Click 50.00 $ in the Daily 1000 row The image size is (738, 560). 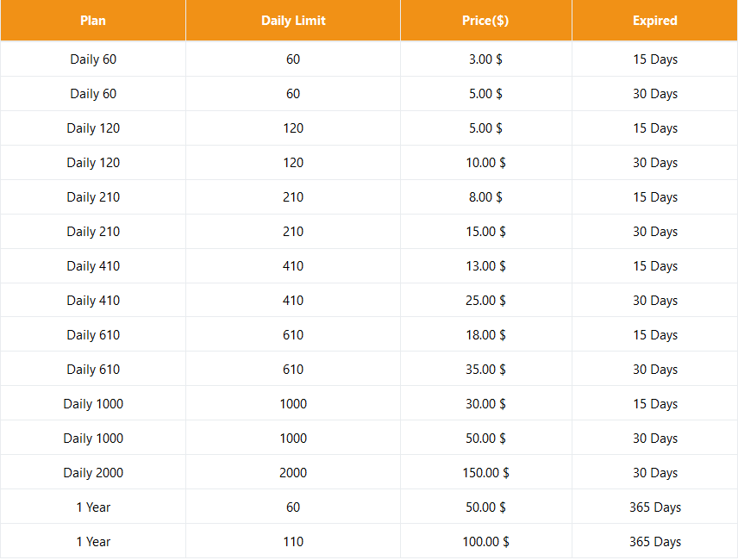[x=485, y=439]
